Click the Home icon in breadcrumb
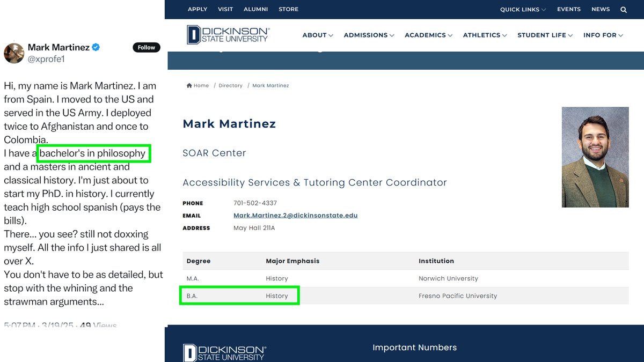644x362 pixels. click(189, 86)
